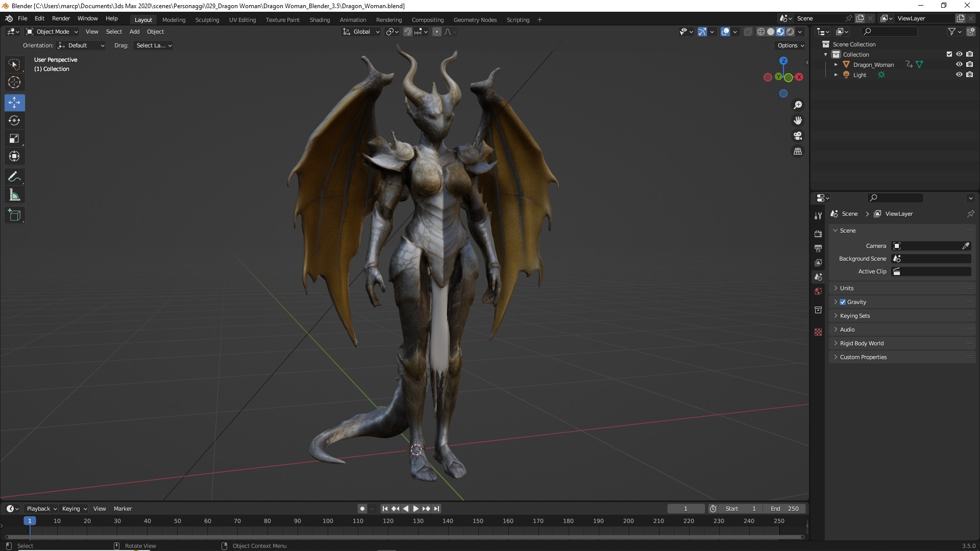This screenshot has height=551, width=980.
Task: Open the View Layer properties tab
Action: (x=818, y=262)
